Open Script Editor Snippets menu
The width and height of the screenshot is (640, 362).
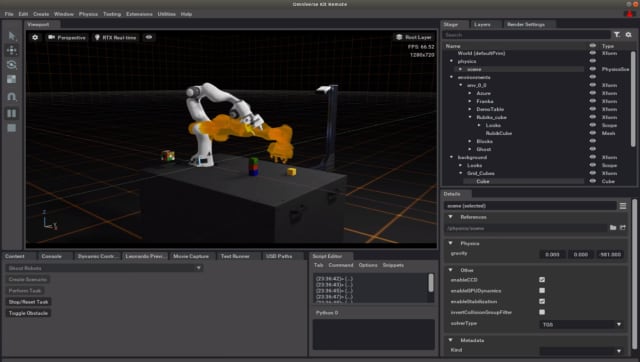tap(393, 265)
